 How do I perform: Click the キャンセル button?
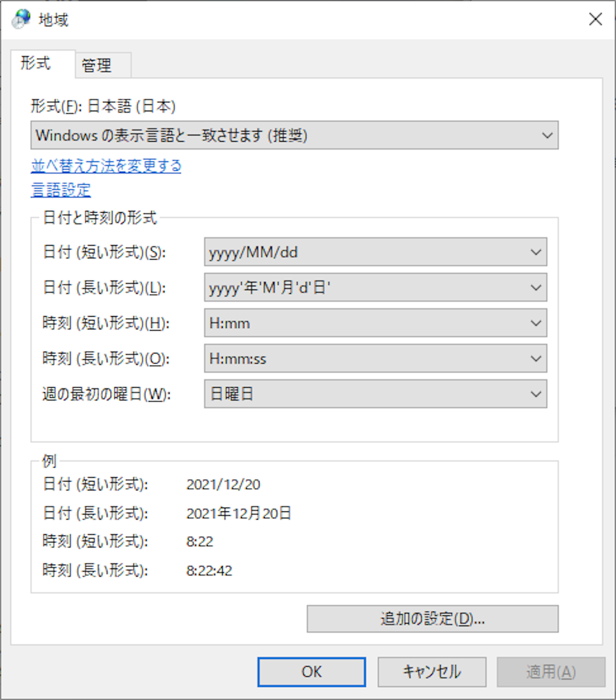click(x=431, y=672)
